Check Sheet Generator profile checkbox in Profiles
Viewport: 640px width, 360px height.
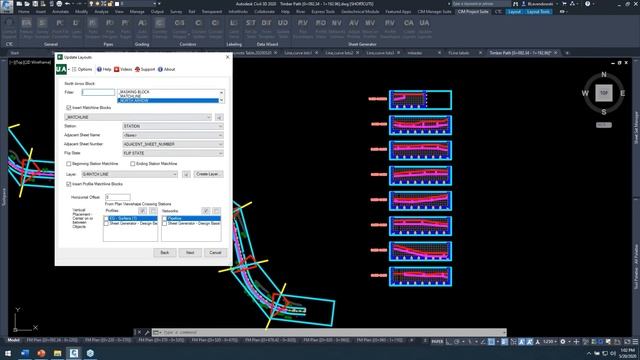tap(107, 224)
